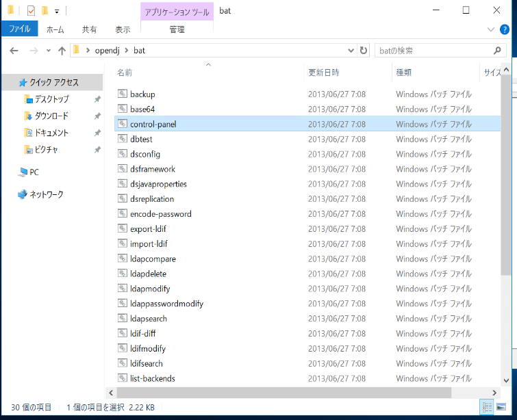This screenshot has width=517, height=420.
Task: Select ダウンロード in the navigation pane
Action: click(51, 116)
